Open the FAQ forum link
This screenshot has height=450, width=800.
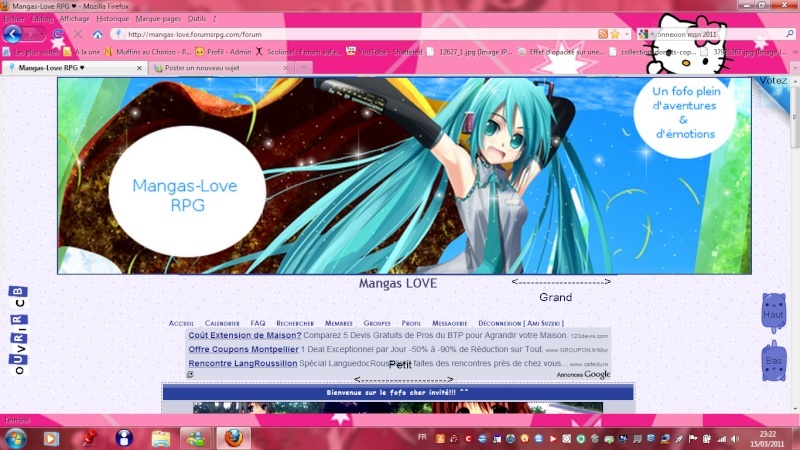click(258, 323)
